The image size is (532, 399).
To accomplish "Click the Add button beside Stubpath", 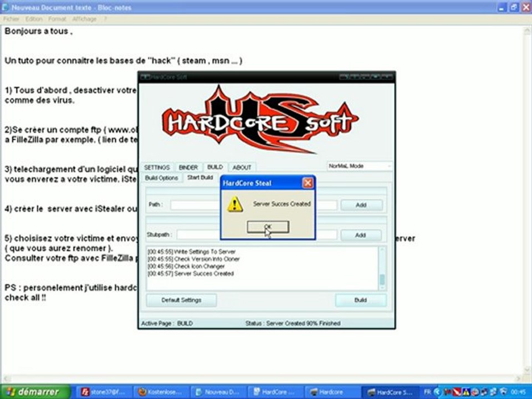I will [x=361, y=235].
